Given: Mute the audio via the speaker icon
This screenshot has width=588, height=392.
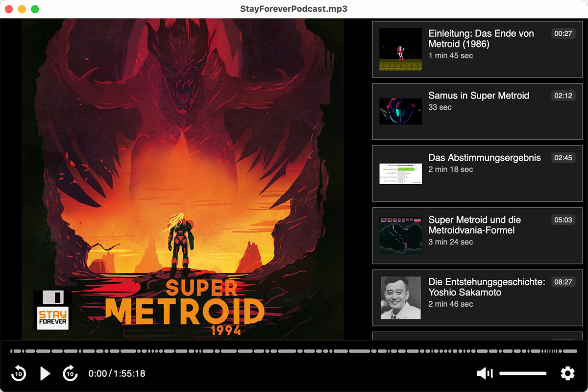Looking at the screenshot, I should click(484, 373).
